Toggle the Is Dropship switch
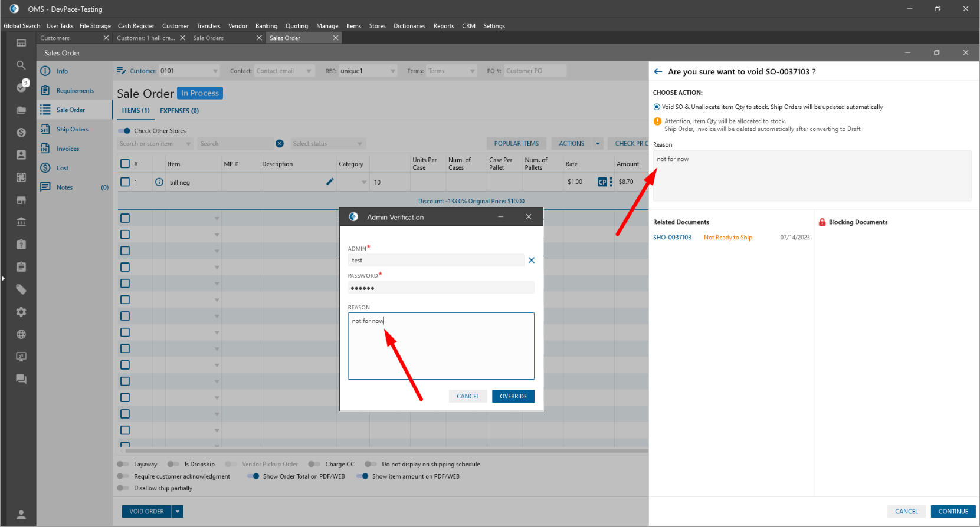The height and width of the screenshot is (527, 980). click(173, 465)
